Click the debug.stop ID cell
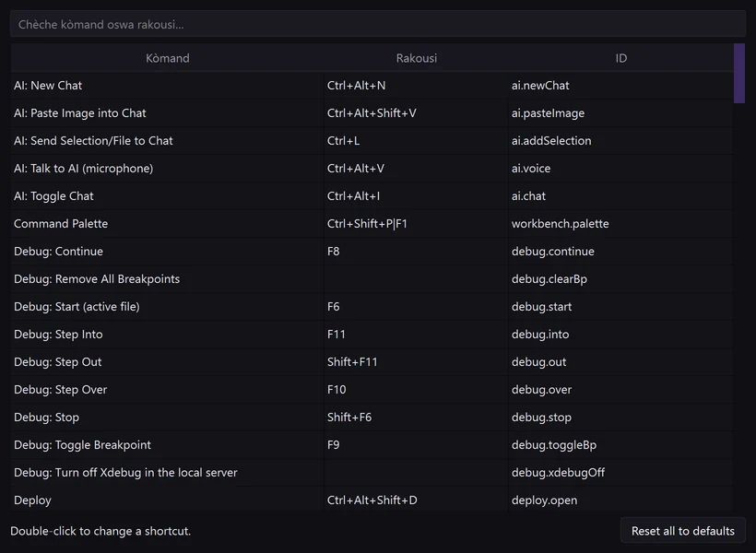Image resolution: width=756 pixels, height=553 pixels. tap(621, 417)
